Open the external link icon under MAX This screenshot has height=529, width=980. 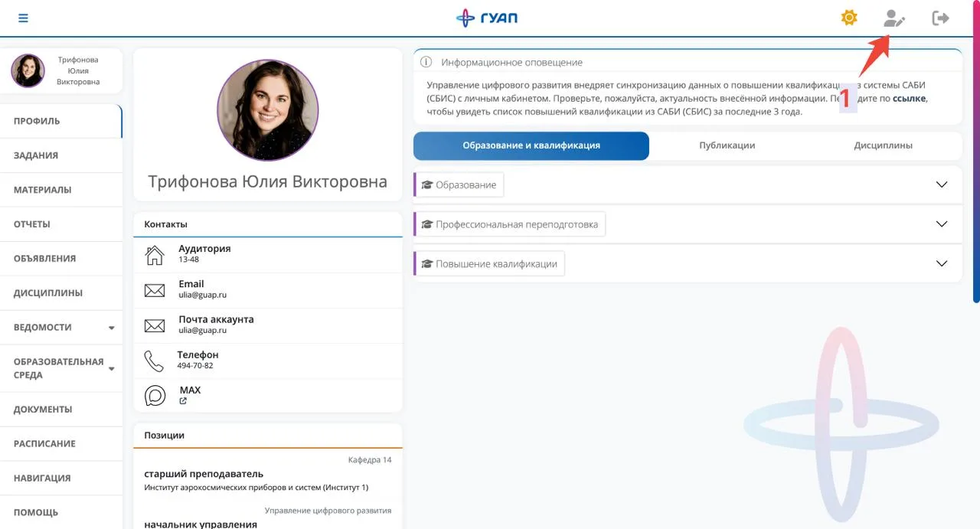point(183,401)
